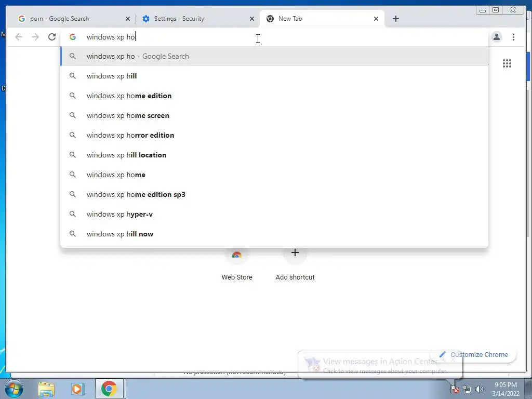Click the browser back arrow
Image resolution: width=532 pixels, height=399 pixels.
[x=19, y=37]
